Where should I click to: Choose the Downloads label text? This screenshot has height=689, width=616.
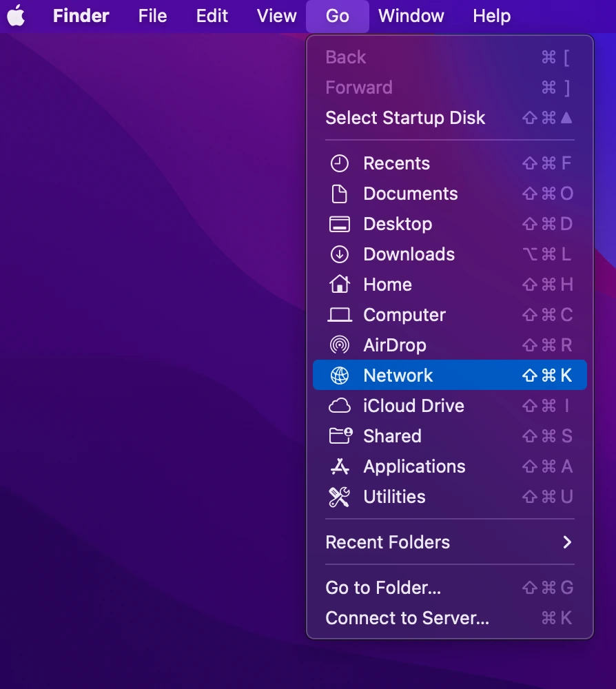coord(409,254)
